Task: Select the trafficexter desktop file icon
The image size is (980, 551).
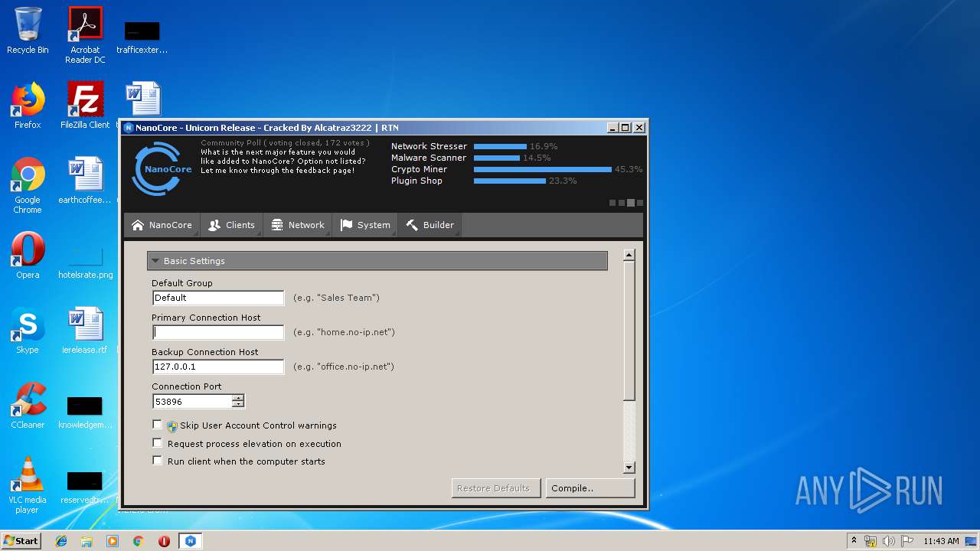Action: pos(142,37)
